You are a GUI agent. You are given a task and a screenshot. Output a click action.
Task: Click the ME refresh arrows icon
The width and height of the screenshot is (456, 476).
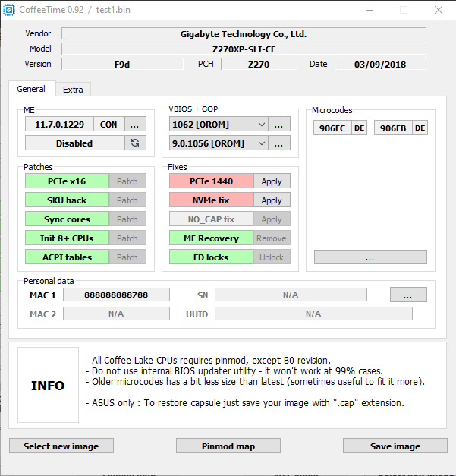(135, 143)
